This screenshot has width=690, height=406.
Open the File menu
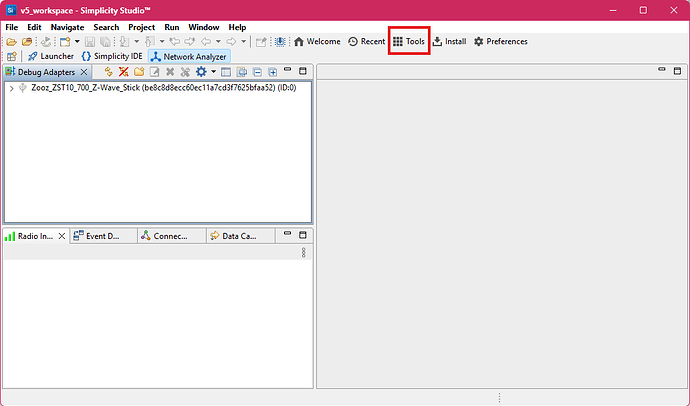pyautogui.click(x=11, y=27)
